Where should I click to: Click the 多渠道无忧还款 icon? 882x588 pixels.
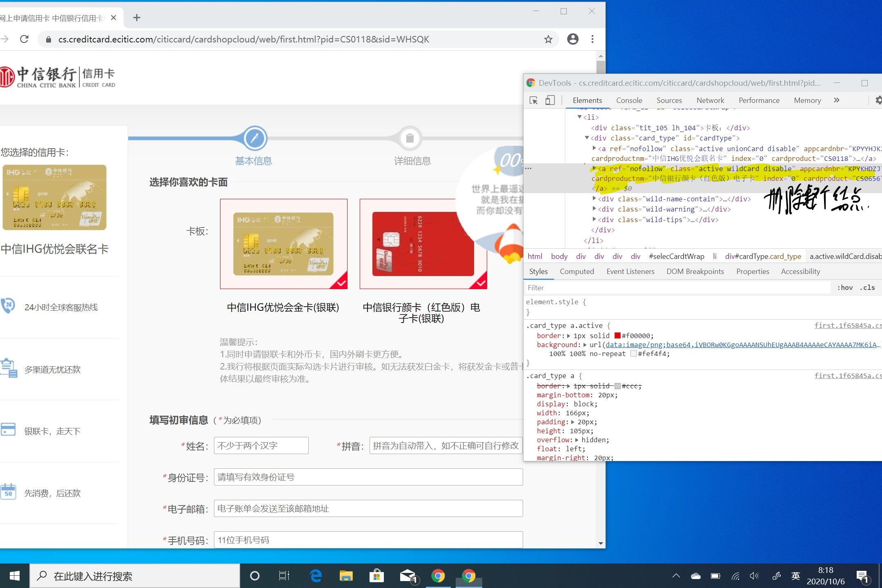pos(9,368)
